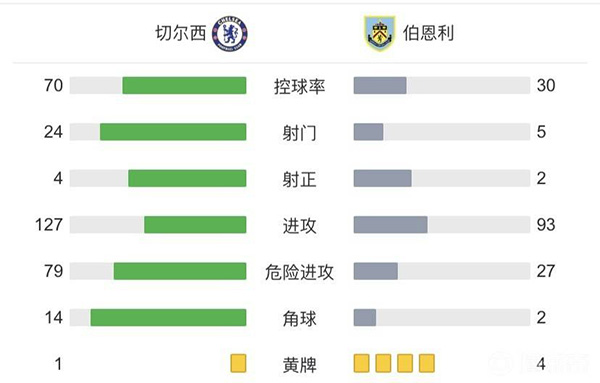Screen dimensions: 600x383
Task: Click Chelsea's green 控球率 possession bar
Action: point(184,85)
